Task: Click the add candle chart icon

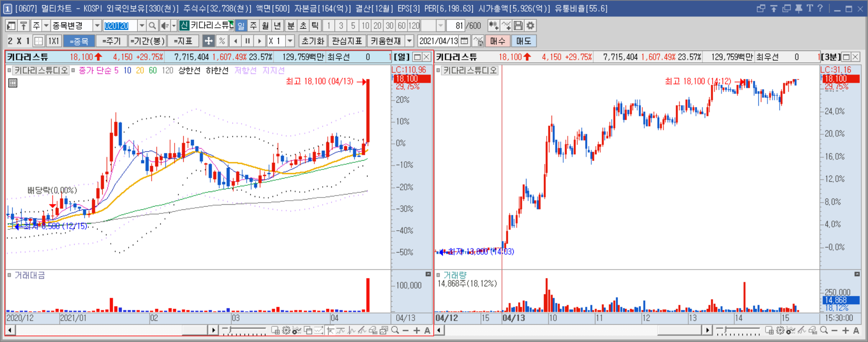Action: pos(494,26)
